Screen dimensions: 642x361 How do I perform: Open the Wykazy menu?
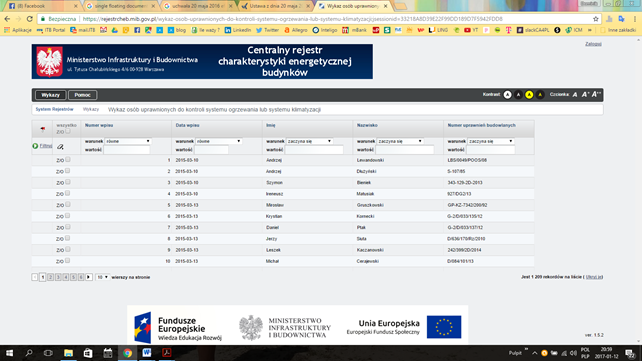(50, 95)
